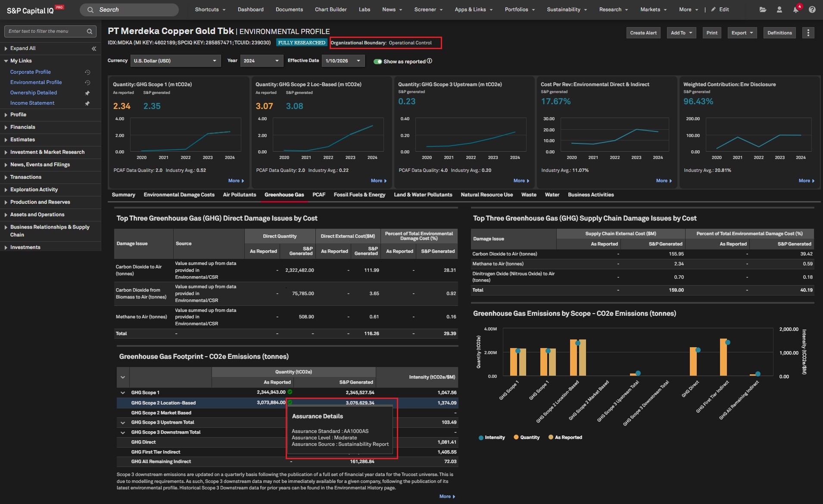Open the Currency U.S. Dollar dropdown
Viewport: 823px width, 504px height.
click(x=175, y=61)
